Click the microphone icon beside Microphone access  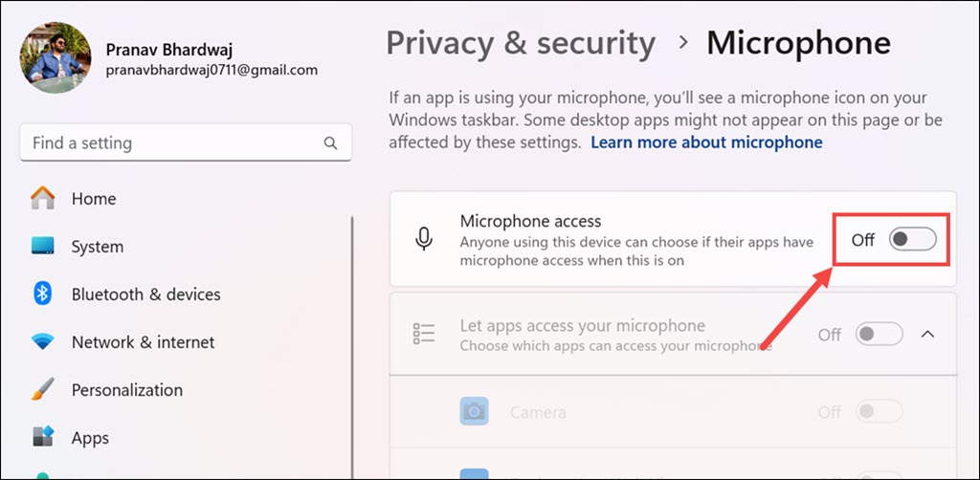pos(424,239)
